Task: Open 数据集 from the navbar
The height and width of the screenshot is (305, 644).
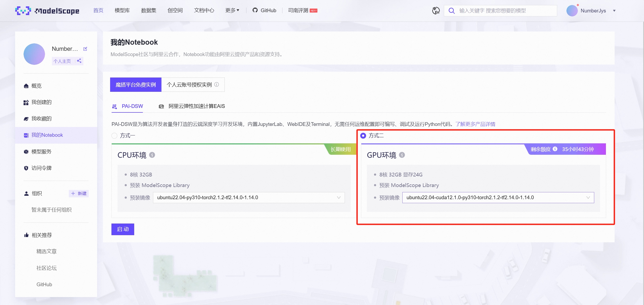Action: tap(149, 10)
